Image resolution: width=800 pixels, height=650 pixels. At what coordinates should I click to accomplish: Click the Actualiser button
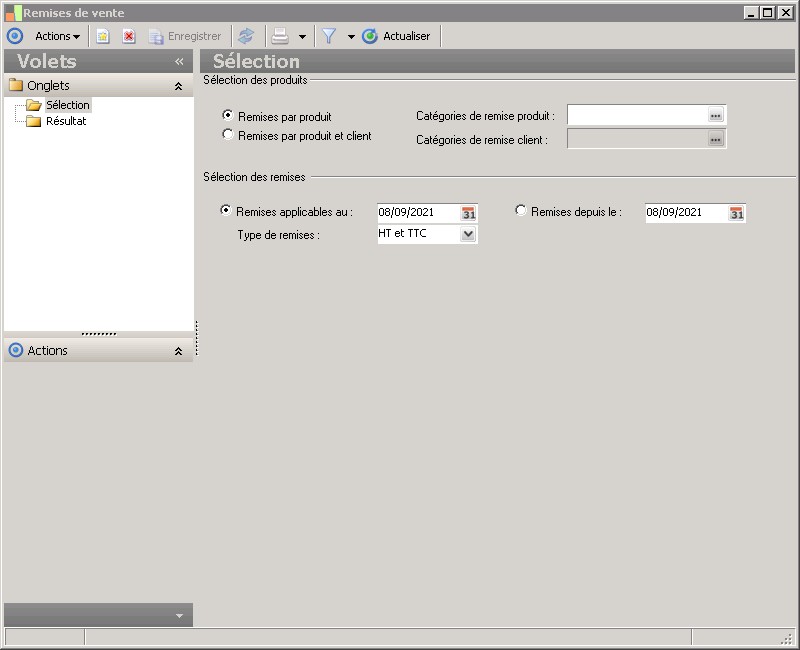tap(396, 36)
